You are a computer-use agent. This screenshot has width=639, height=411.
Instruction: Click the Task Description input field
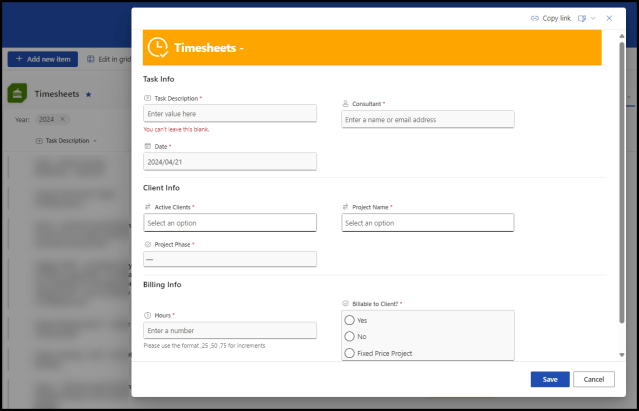230,114
